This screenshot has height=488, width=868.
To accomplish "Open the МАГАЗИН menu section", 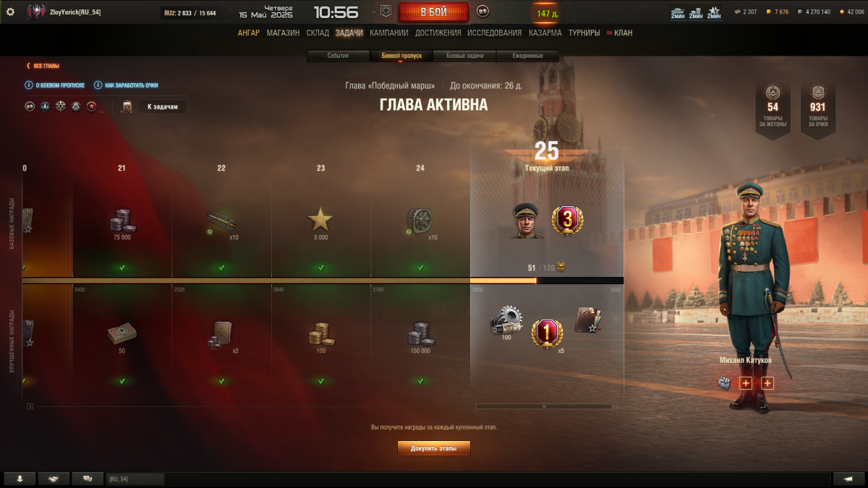I will [x=283, y=33].
